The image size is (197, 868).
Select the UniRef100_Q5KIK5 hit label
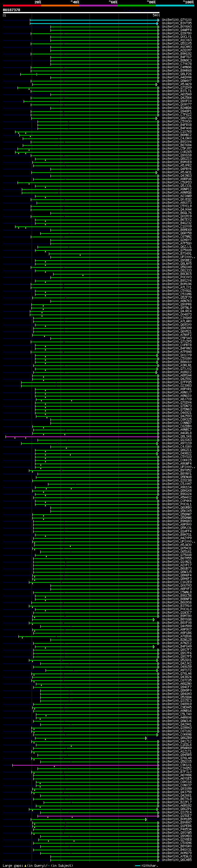click(x=177, y=511)
